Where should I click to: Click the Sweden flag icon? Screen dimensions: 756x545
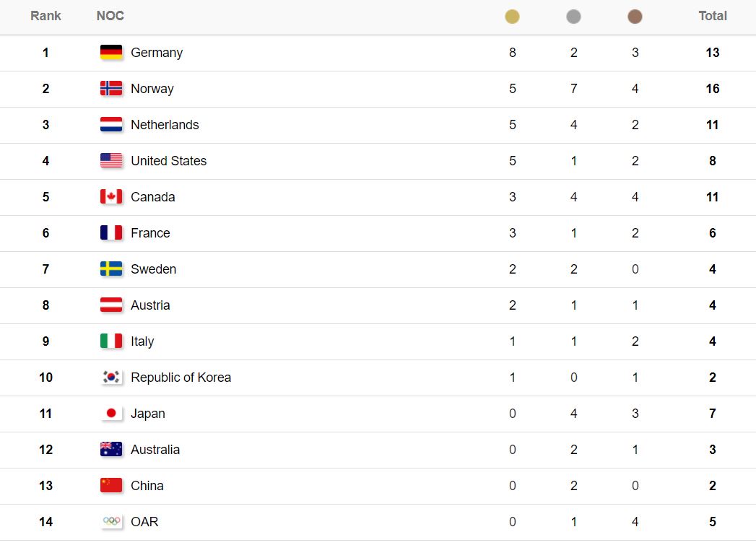(x=111, y=269)
